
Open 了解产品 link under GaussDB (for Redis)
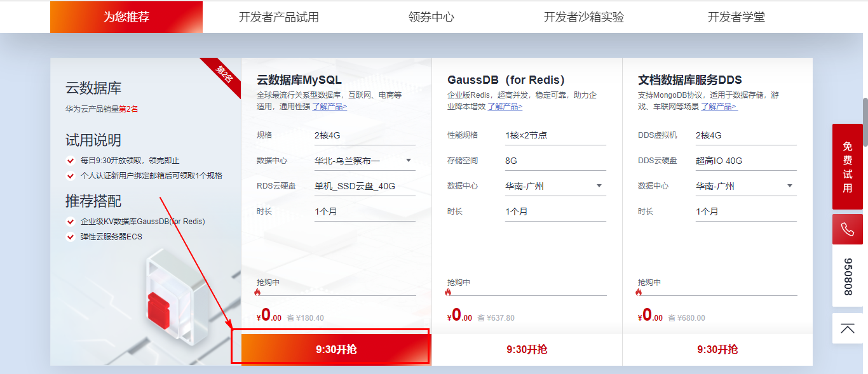(505, 107)
